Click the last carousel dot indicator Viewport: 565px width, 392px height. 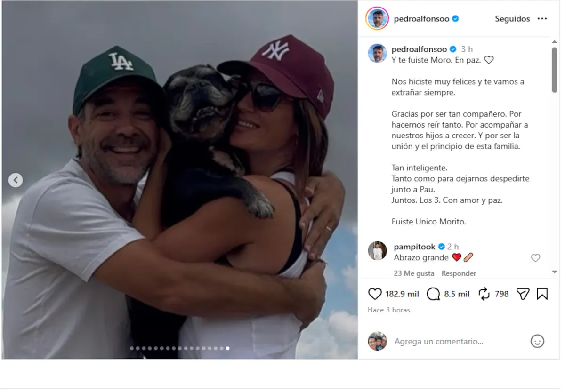(227, 349)
